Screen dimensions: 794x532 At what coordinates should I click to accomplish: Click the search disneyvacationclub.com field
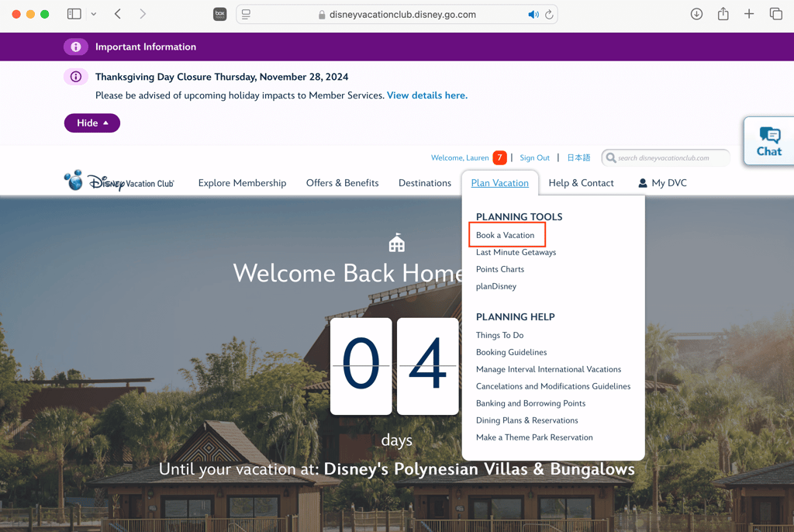click(666, 157)
